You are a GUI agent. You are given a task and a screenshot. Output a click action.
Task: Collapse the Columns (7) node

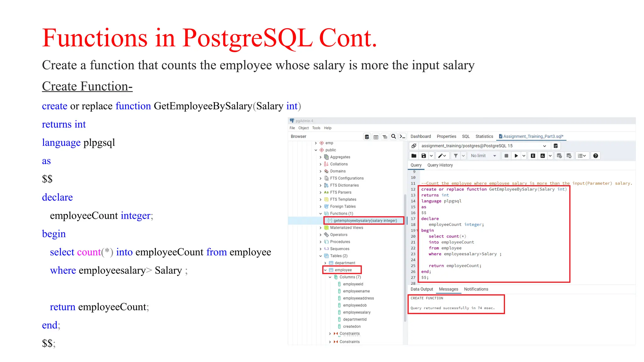click(x=330, y=277)
